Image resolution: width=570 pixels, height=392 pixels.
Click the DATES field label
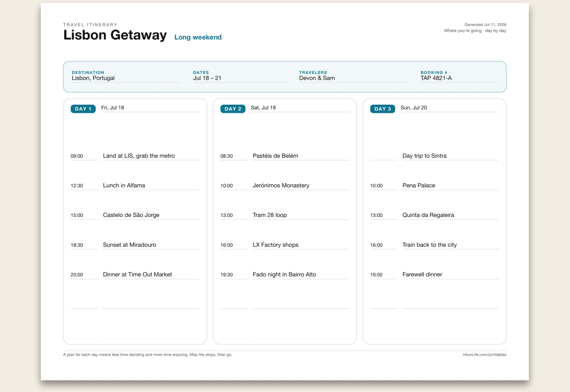(201, 72)
